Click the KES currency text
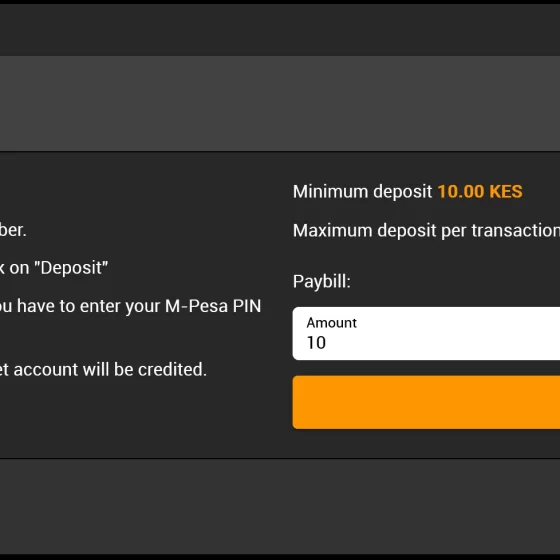Image resolution: width=560 pixels, height=560 pixels. tap(506, 191)
